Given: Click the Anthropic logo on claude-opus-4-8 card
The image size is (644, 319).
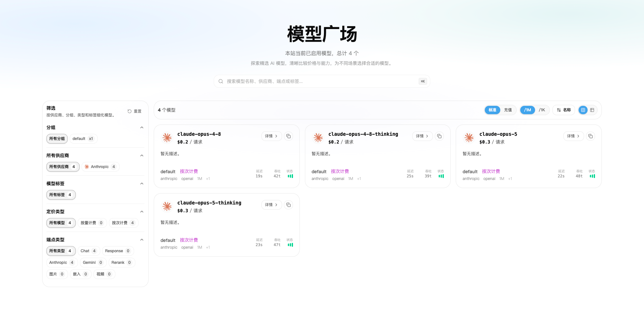Looking at the screenshot, I should (167, 138).
